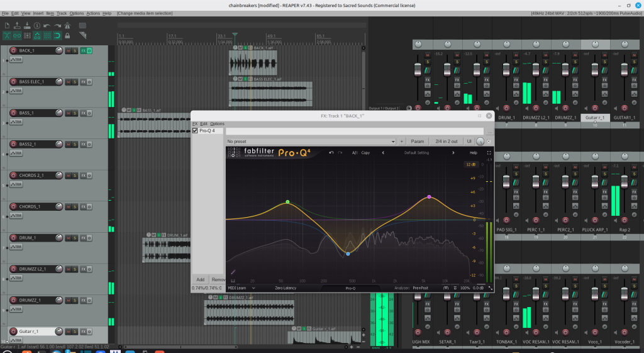This screenshot has height=353, width=644.
Task: Toggle FX bypass on BACK_1 track
Action: [x=89, y=50]
